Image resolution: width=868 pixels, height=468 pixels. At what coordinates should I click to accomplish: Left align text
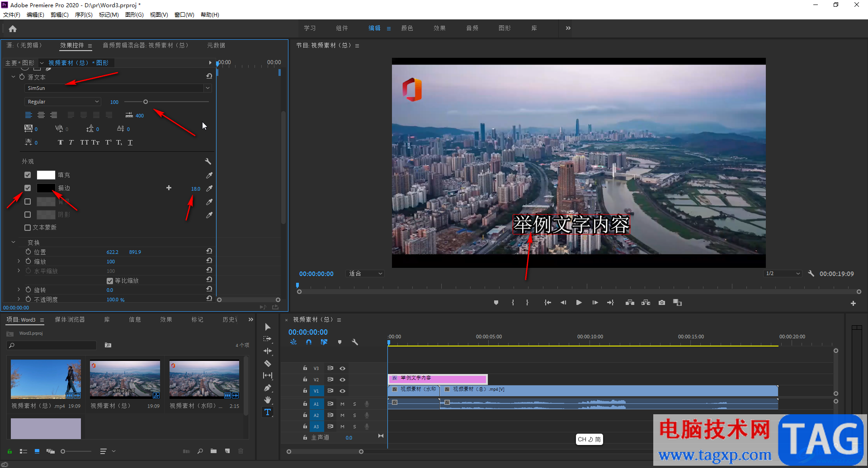pyautogui.click(x=28, y=115)
